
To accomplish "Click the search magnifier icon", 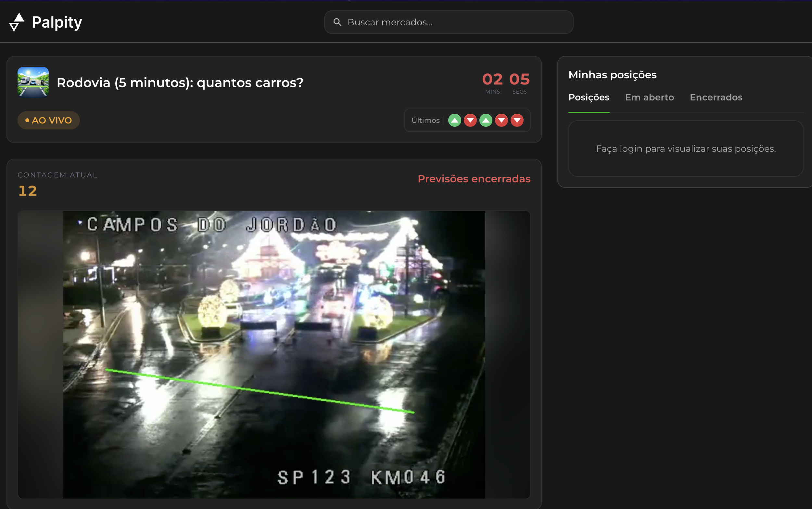I will click(337, 22).
